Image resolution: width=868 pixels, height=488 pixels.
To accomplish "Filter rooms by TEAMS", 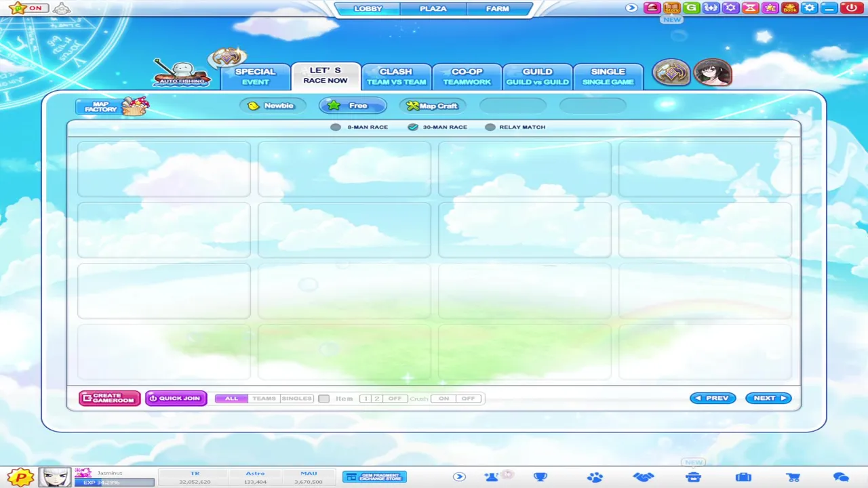I will [x=264, y=399].
